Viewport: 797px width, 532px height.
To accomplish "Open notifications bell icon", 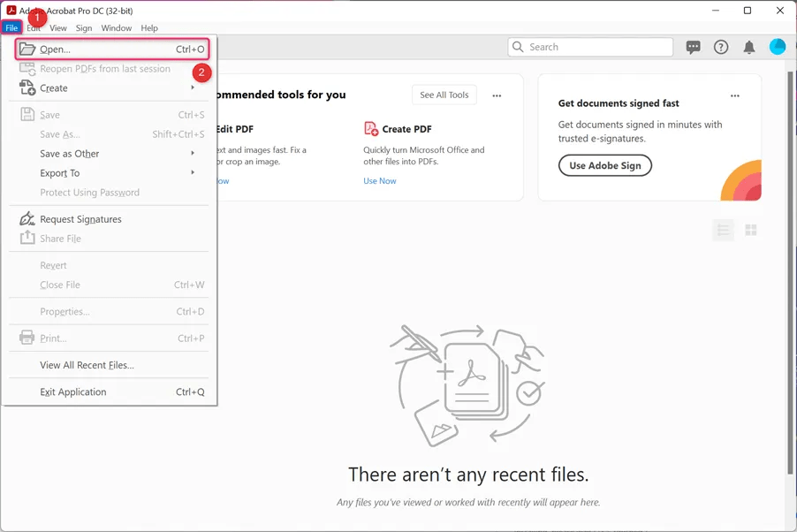I will point(748,48).
